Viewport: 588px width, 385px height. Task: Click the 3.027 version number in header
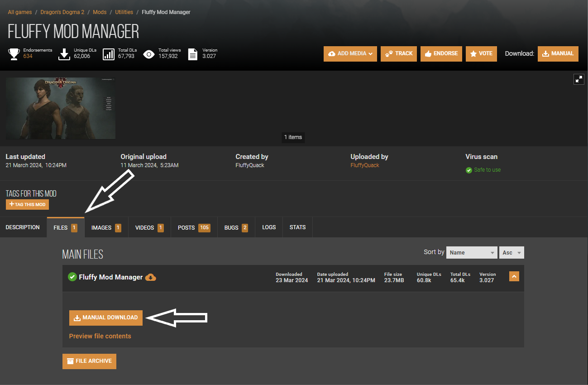[209, 56]
